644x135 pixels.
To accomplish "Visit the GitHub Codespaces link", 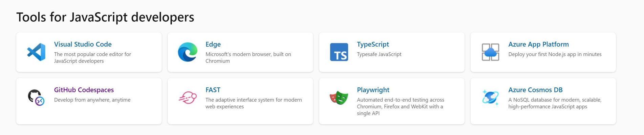I will coord(84,90).
